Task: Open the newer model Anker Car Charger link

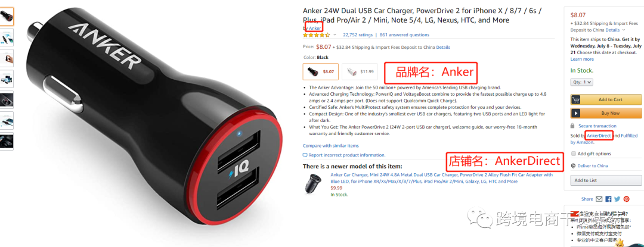Action: point(441,178)
